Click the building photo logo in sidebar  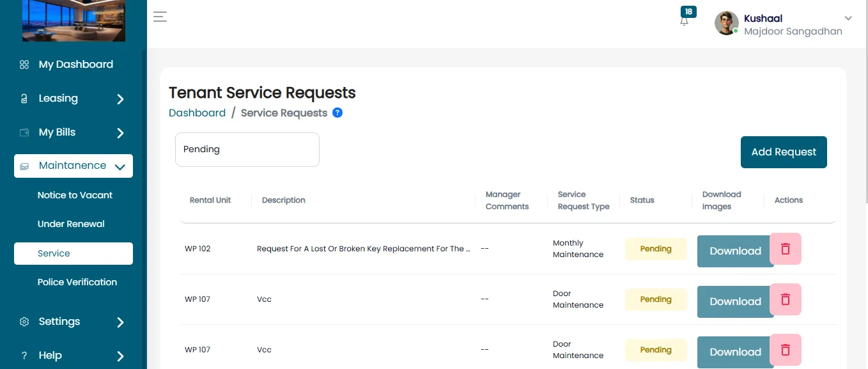click(x=74, y=20)
